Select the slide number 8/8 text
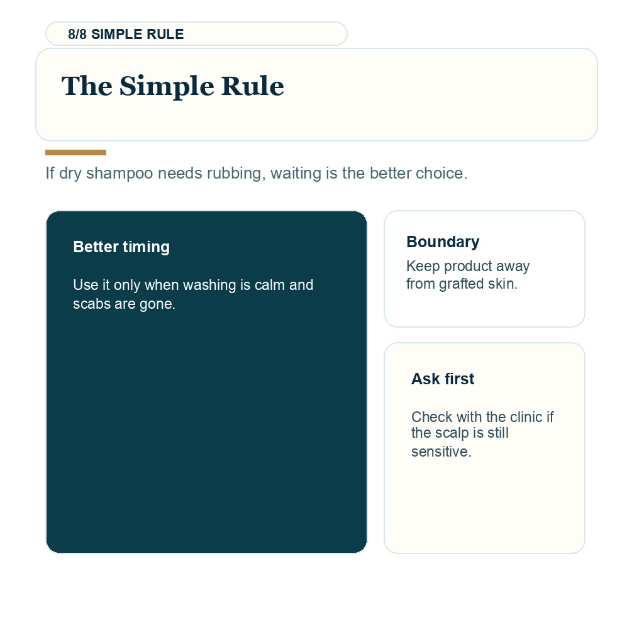Image resolution: width=644 pixels, height=644 pixels. click(x=77, y=34)
